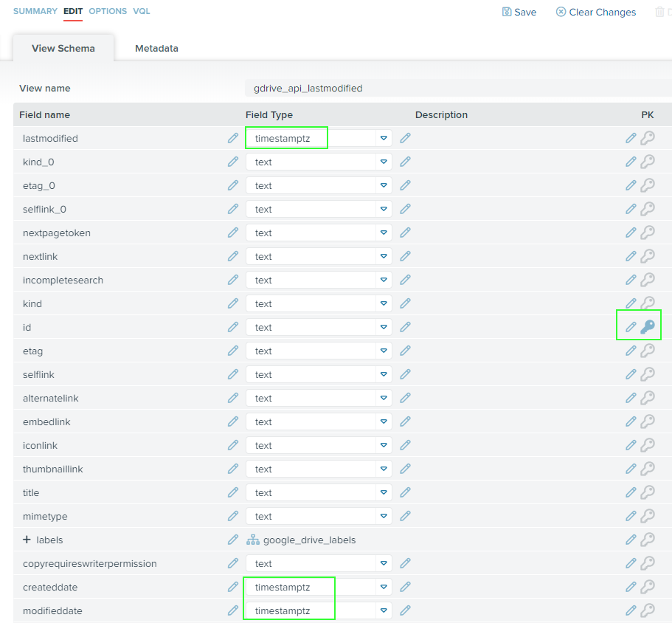Rename etag_0 field via its pencil icon
Image resolution: width=672 pixels, height=623 pixels.
[x=232, y=185]
